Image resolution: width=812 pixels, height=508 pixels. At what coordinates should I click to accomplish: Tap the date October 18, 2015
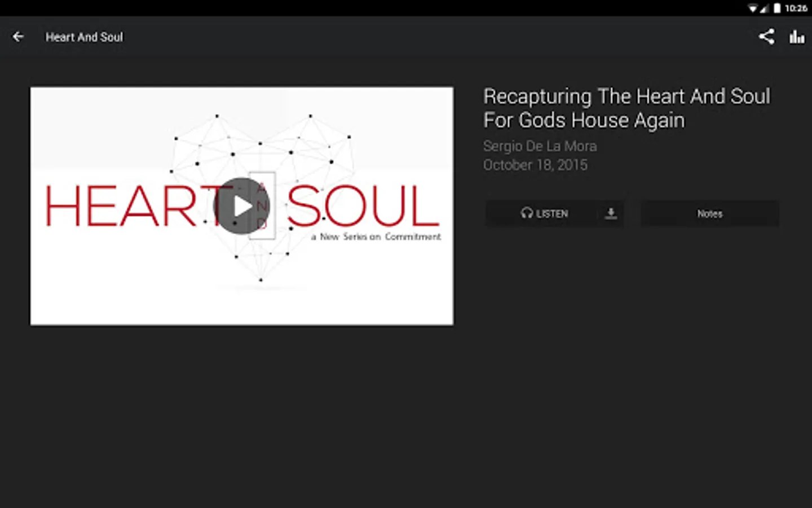pyautogui.click(x=535, y=165)
